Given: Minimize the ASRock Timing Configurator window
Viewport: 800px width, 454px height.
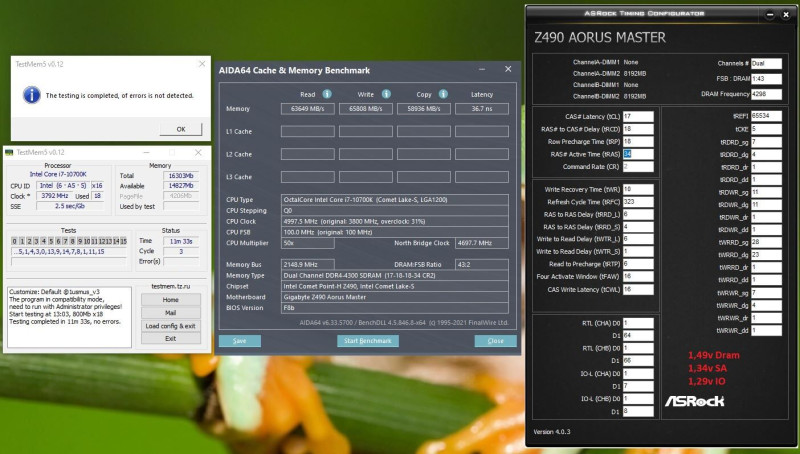Looking at the screenshot, I should [x=769, y=14].
